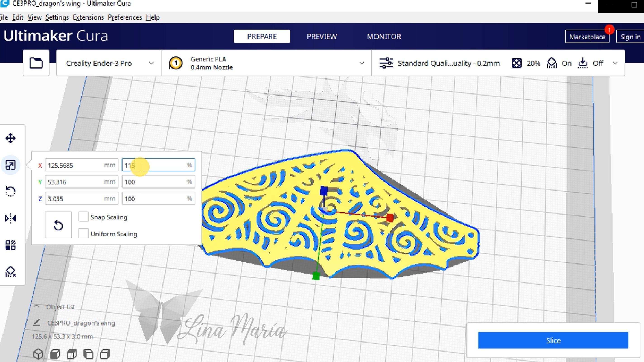Viewport: 644px width, 362px height.
Task: Click the Y size field 53.316 mm
Action: pyautogui.click(x=81, y=182)
